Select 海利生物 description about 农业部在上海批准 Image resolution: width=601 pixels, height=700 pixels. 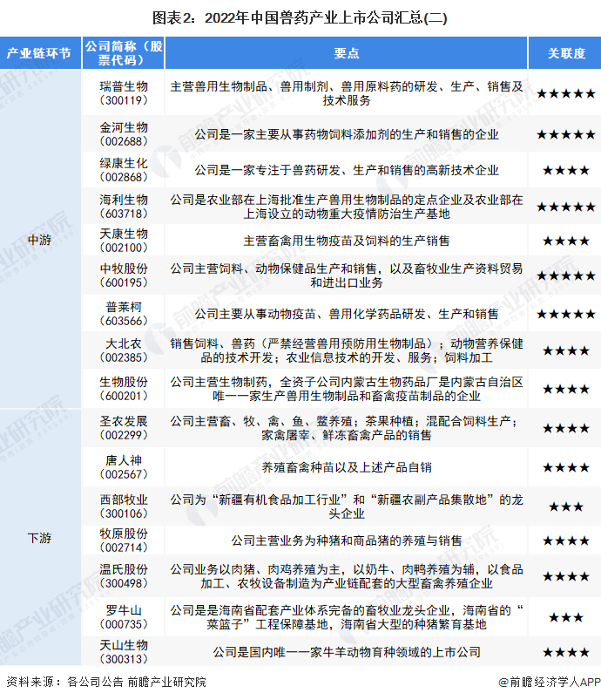click(347, 207)
